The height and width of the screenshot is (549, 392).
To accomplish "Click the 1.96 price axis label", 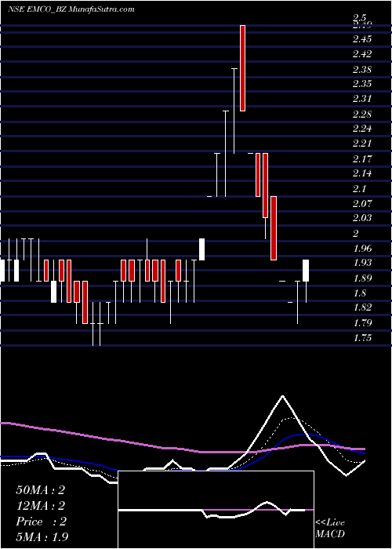I will tap(362, 249).
